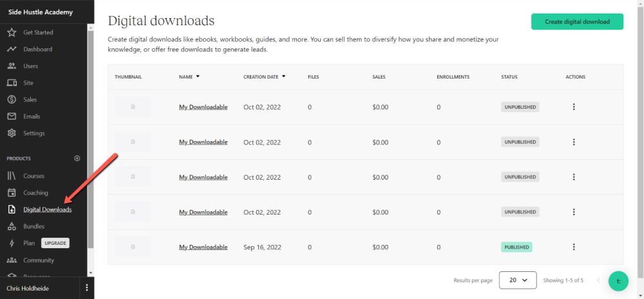Click the Get Started star icon
Screen dimensions: 644x299
pyautogui.click(x=12, y=32)
